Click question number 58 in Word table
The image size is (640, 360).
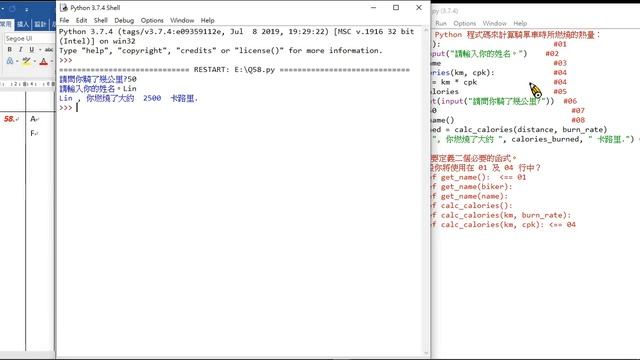pyautogui.click(x=10, y=119)
